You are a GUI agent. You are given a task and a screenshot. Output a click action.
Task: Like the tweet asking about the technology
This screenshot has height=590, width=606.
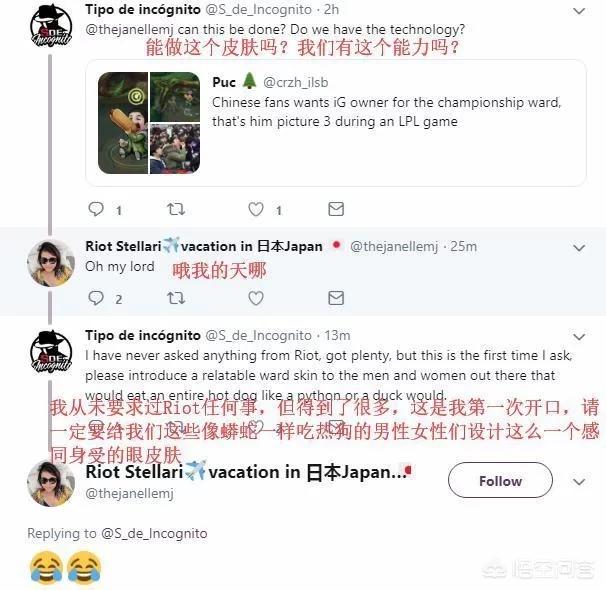coord(256,209)
